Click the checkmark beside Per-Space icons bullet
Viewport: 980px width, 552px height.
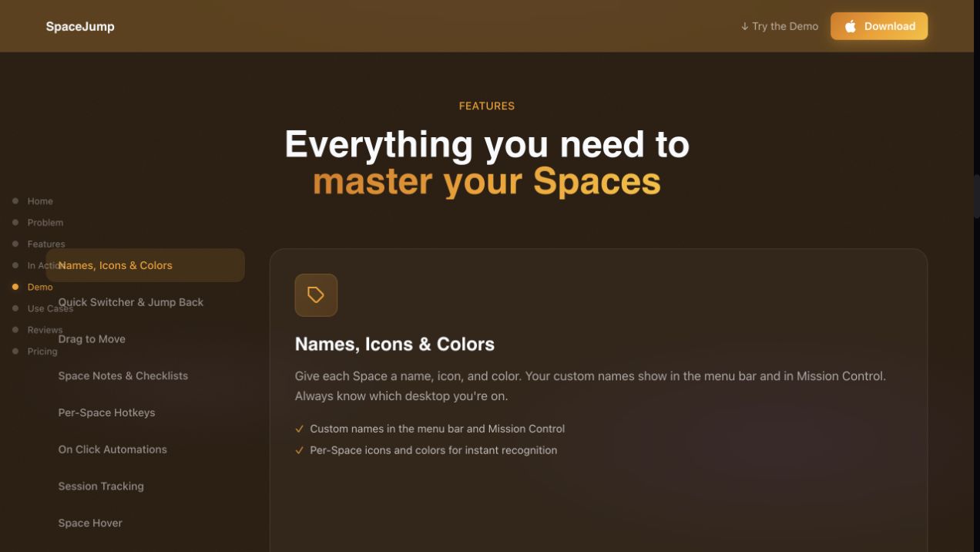coord(300,450)
